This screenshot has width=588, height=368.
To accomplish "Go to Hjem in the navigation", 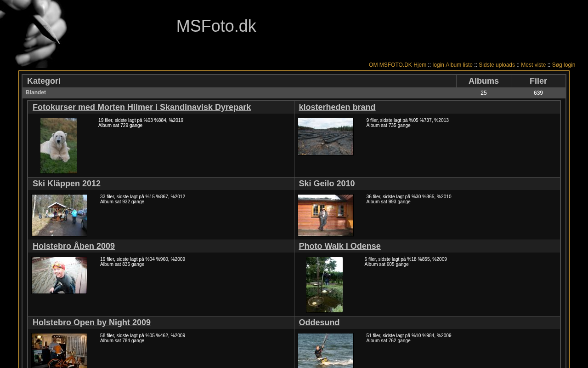I will pos(420,65).
